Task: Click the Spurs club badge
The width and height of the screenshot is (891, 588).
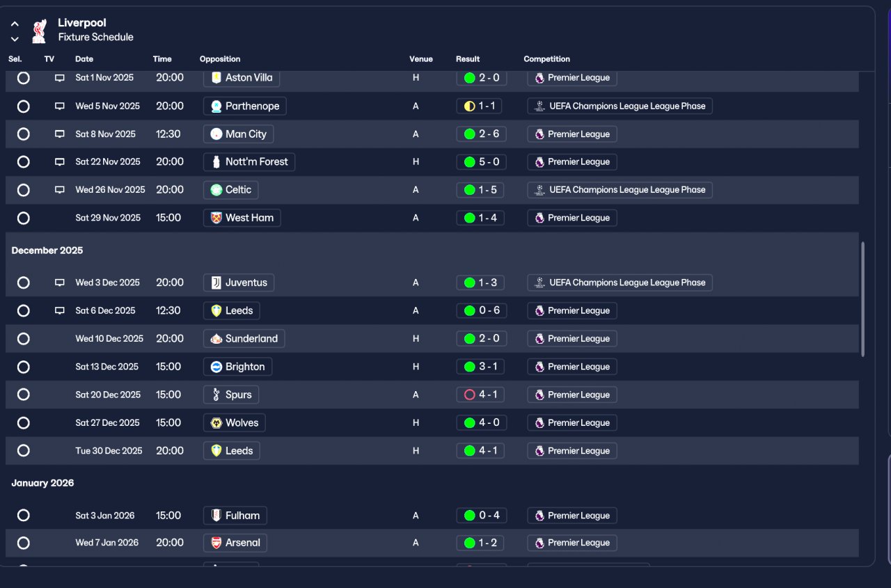Action: point(216,395)
